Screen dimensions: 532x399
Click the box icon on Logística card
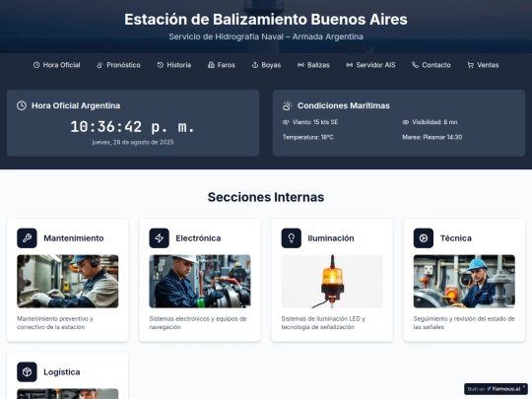pyautogui.click(x=27, y=371)
